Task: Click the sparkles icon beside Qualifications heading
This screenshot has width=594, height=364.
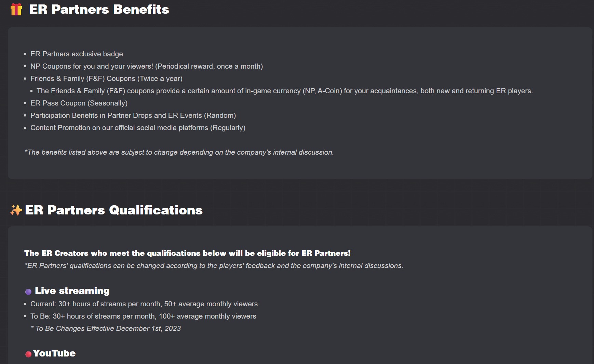Action: pyautogui.click(x=16, y=210)
